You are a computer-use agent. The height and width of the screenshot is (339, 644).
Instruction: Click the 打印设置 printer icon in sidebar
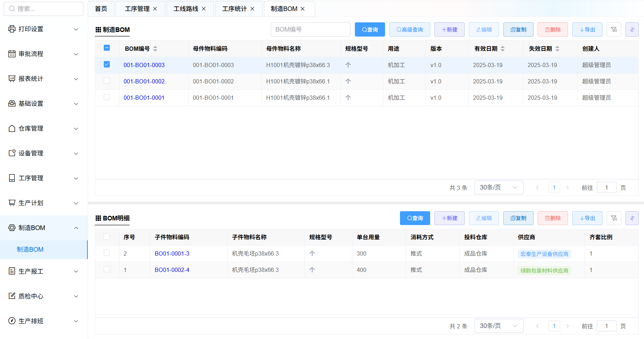click(12, 29)
